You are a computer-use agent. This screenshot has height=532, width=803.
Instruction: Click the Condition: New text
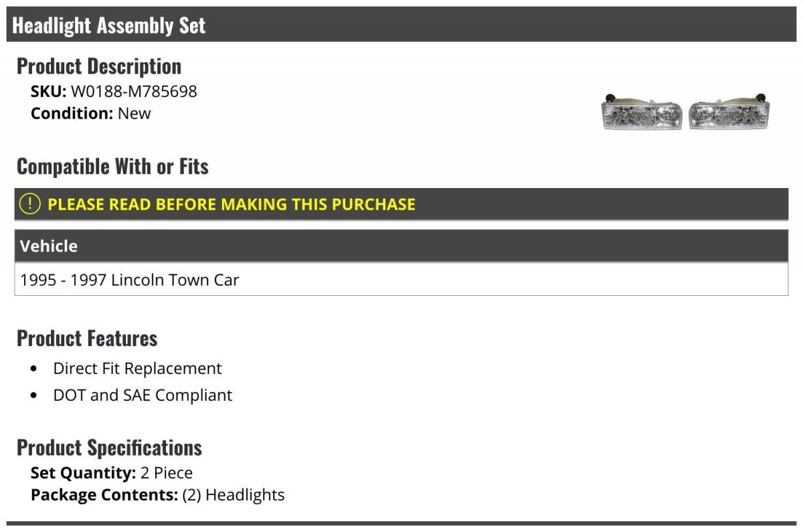pos(91,113)
